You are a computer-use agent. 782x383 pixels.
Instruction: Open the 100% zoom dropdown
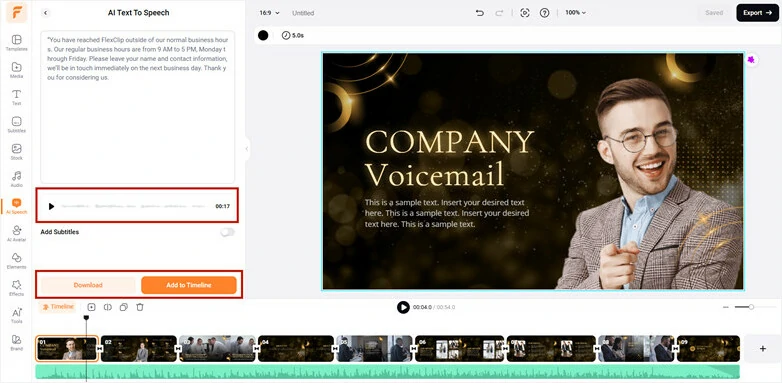point(576,13)
